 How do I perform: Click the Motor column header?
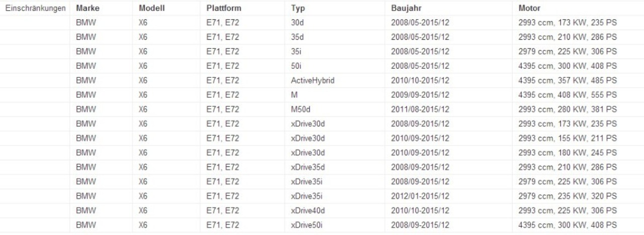click(x=529, y=9)
